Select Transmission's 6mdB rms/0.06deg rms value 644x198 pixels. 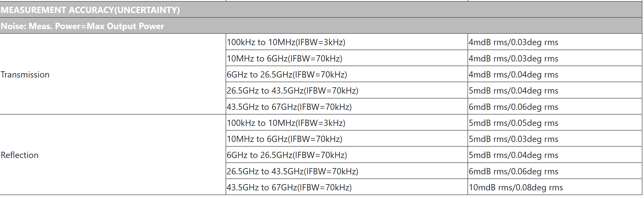click(514, 107)
